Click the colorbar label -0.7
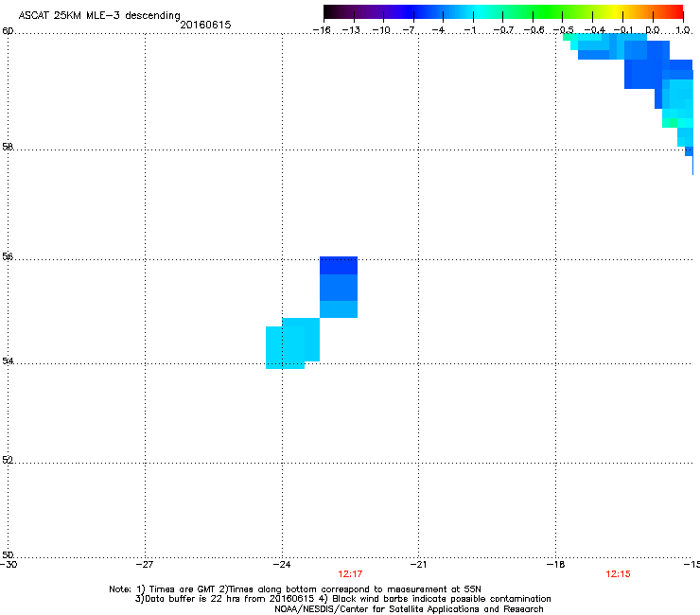 (503, 30)
